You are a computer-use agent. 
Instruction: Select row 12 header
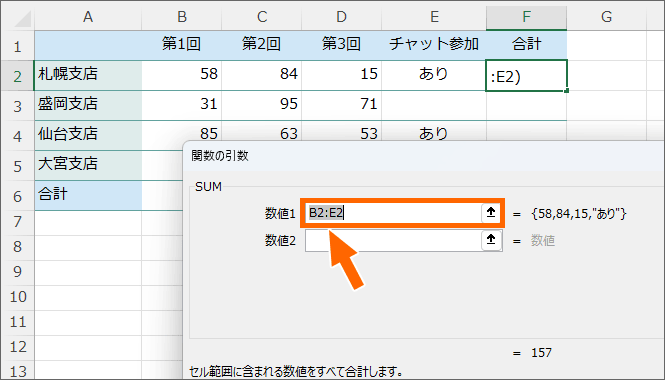[17, 348]
